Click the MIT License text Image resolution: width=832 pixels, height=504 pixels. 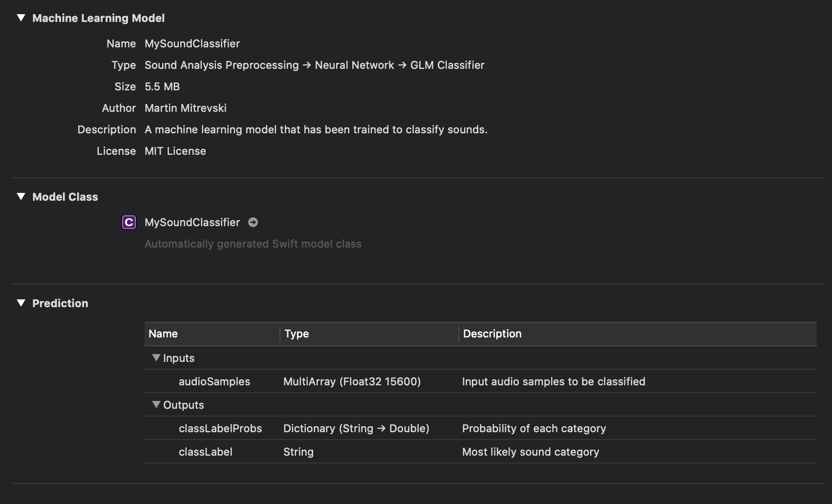pyautogui.click(x=175, y=151)
